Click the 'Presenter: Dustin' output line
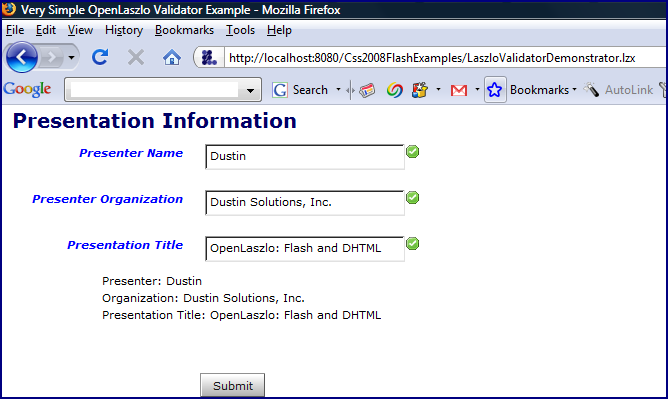This screenshot has height=399, width=668. click(x=152, y=281)
